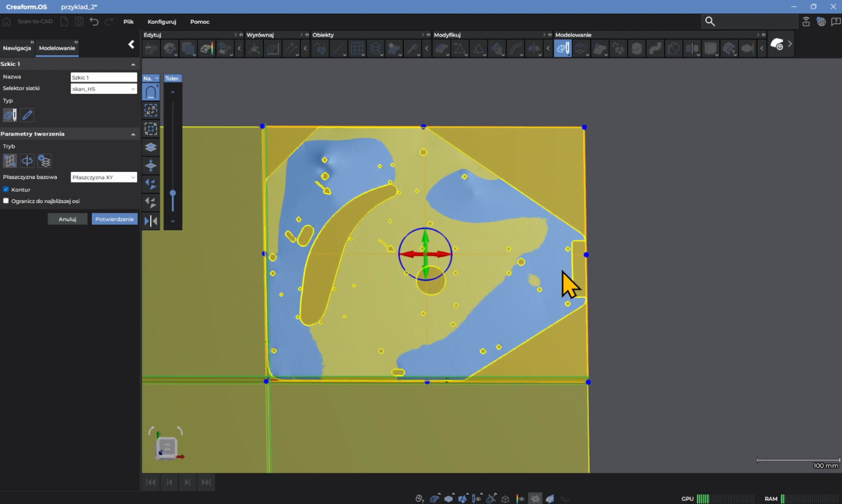Open the Konfiguruj menu
This screenshot has width=842, height=504.
tap(162, 22)
